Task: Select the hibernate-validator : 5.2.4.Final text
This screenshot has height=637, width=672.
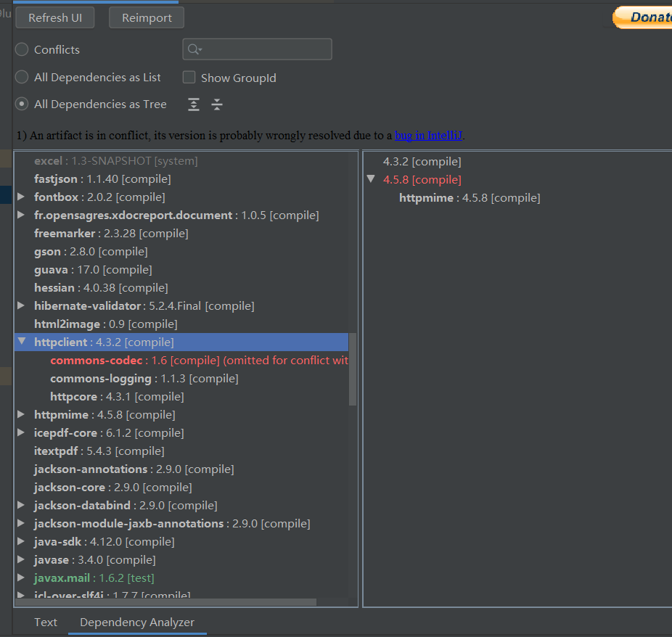Action: click(x=144, y=306)
